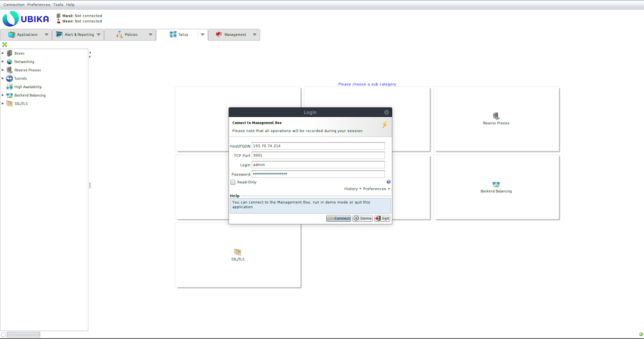Click into the Host/FQDN input field
Viewport: 644px width, 339px height.
[318, 146]
